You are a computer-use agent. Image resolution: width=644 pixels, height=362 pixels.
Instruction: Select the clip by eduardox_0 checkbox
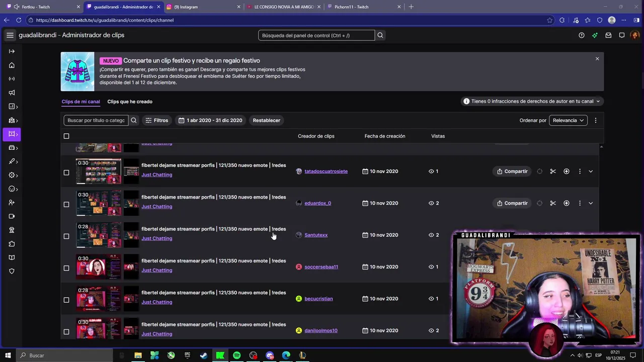pos(66,205)
